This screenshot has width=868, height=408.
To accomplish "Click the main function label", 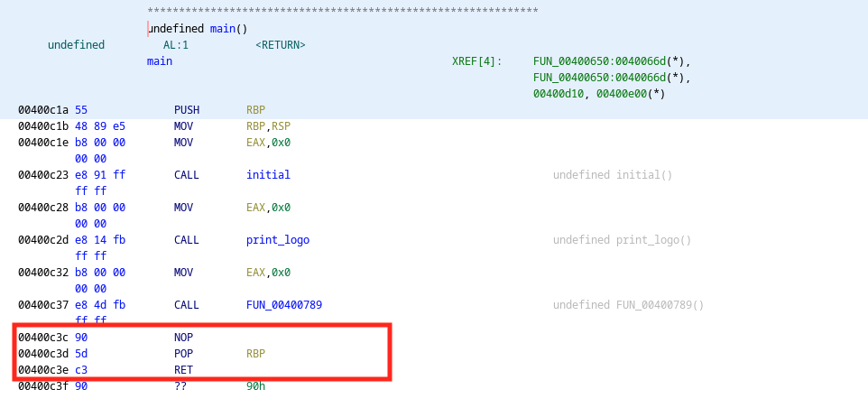I will [x=160, y=61].
